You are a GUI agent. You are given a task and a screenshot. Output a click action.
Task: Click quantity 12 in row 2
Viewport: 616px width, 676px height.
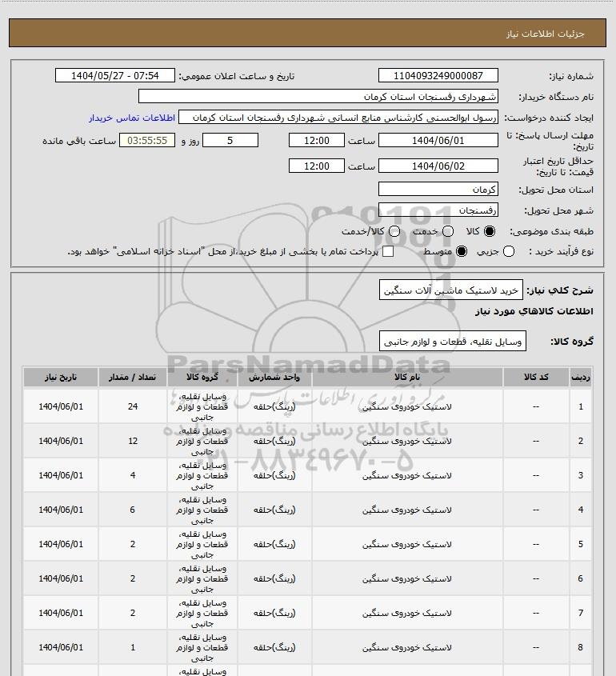133,441
